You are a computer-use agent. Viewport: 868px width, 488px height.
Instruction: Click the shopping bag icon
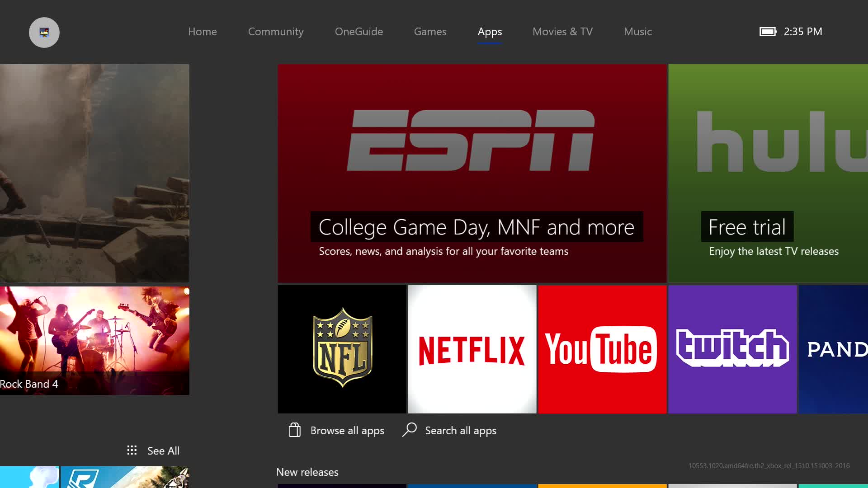(295, 430)
